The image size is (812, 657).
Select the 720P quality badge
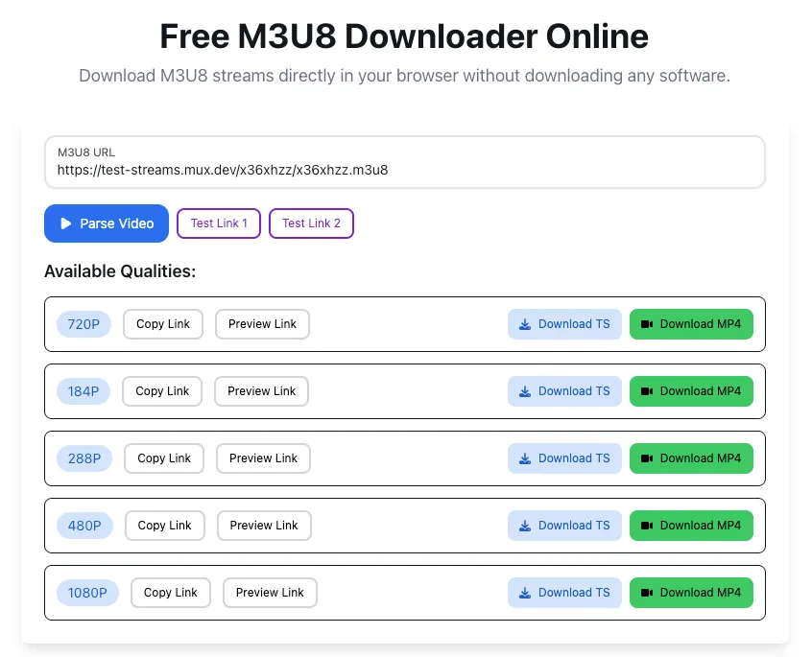pyautogui.click(x=84, y=324)
